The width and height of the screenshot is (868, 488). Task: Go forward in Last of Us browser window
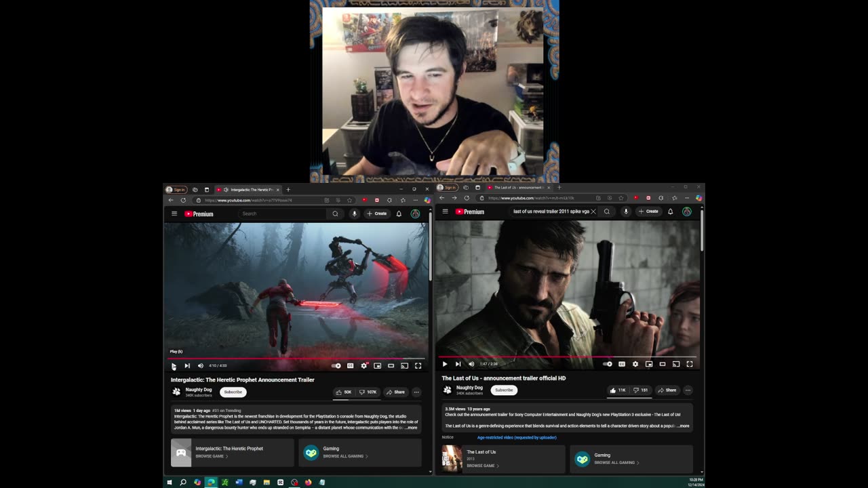(x=454, y=198)
